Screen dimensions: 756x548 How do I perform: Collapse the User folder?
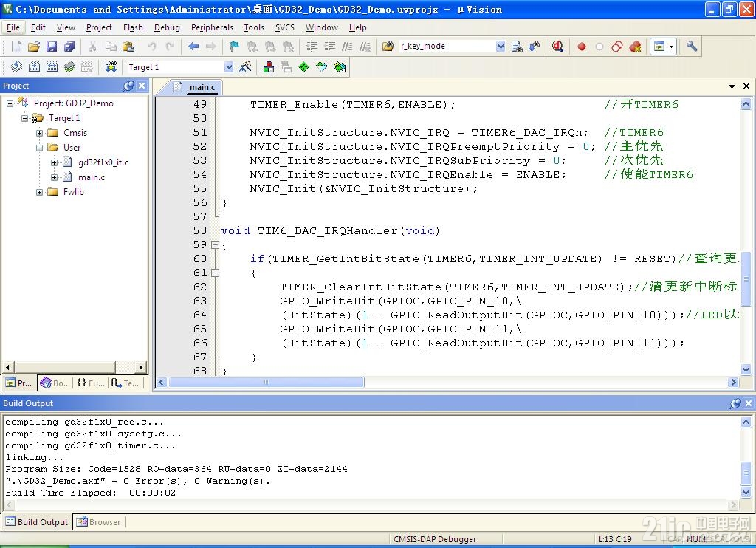pos(40,148)
